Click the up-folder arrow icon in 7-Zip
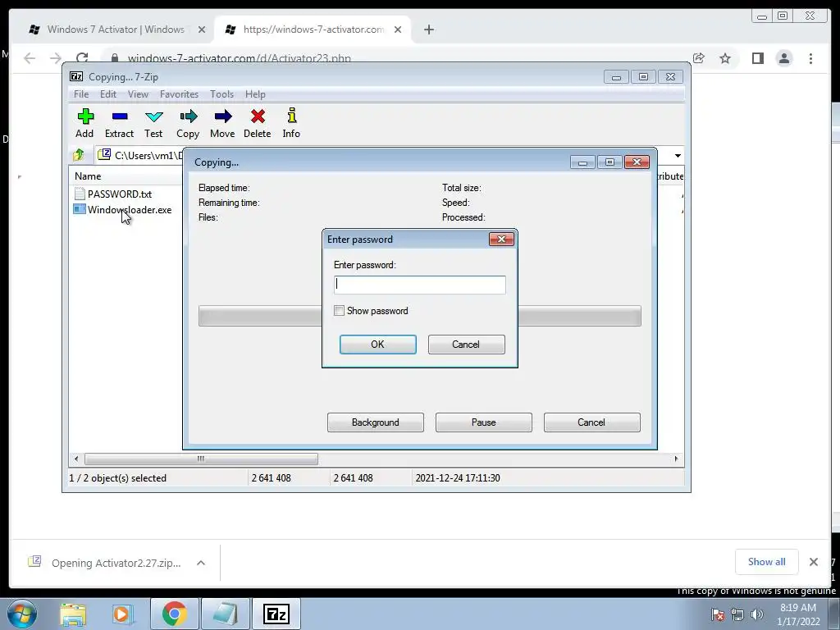 click(x=79, y=155)
